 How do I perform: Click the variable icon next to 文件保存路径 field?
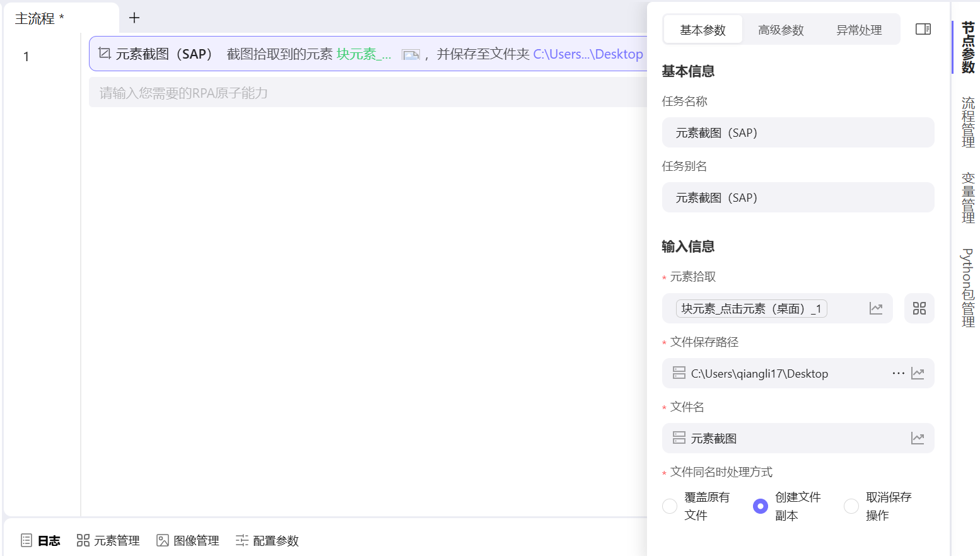[918, 373]
